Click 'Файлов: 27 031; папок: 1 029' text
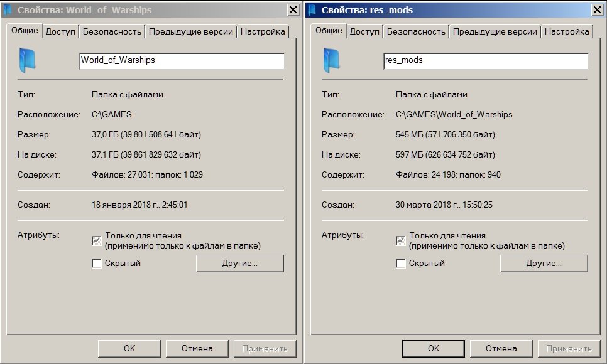This screenshot has width=607, height=364. point(147,175)
